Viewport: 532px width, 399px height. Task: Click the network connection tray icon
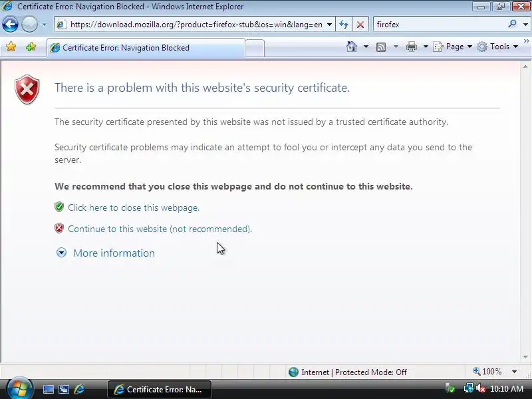click(469, 388)
